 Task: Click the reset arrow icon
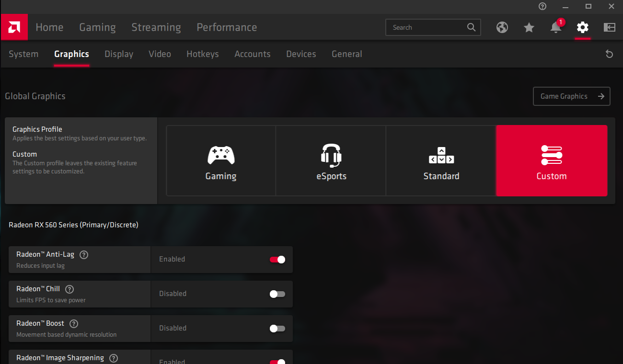coord(609,54)
